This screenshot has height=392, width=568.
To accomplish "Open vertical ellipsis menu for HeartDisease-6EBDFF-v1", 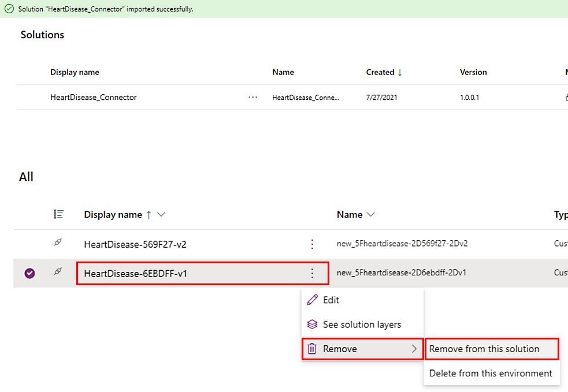I will (x=312, y=273).
